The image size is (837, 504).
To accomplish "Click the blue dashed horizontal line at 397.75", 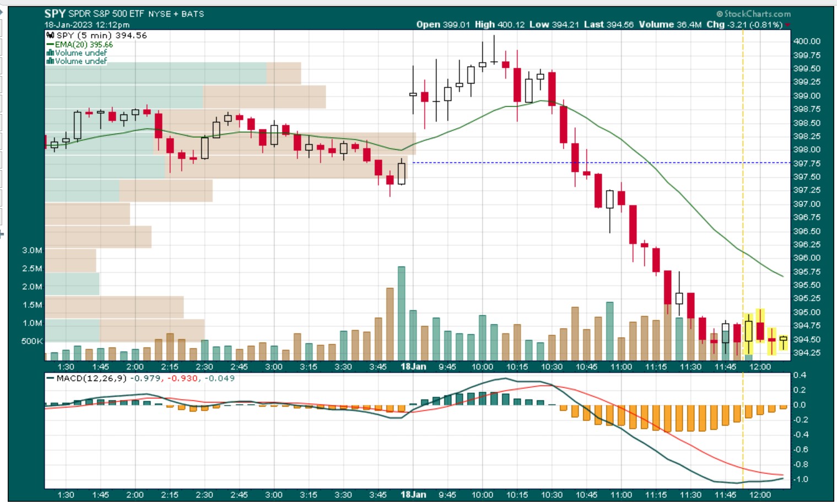I will [x=602, y=162].
